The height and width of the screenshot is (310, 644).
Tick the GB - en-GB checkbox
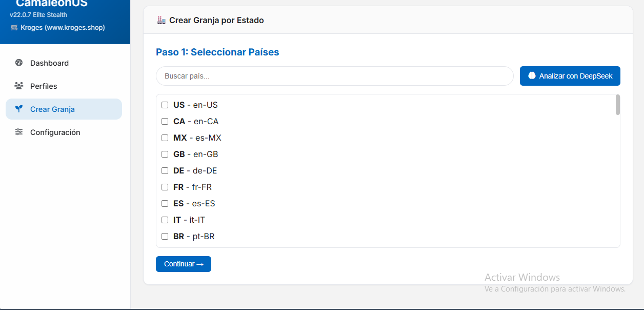[165, 154]
